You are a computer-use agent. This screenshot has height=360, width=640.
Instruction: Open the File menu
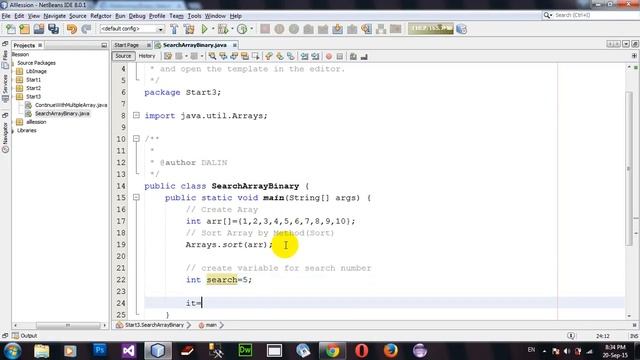[x=6, y=16]
